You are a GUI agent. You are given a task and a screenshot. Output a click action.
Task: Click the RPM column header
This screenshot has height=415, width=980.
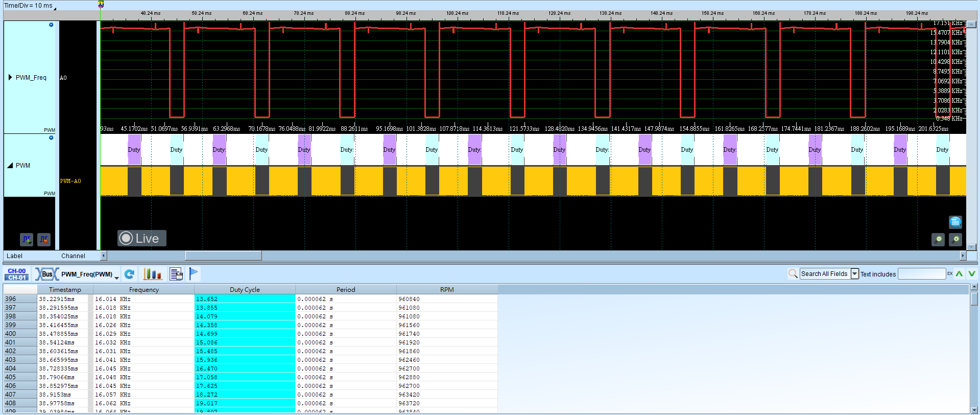tap(447, 289)
